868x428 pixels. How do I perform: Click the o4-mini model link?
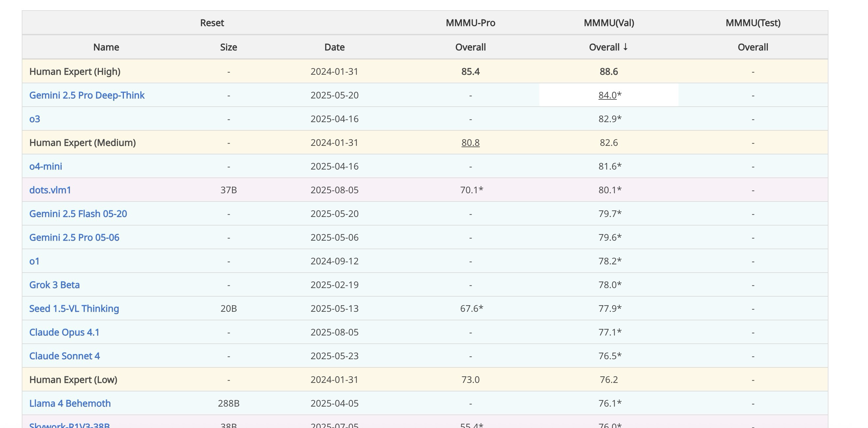45,166
